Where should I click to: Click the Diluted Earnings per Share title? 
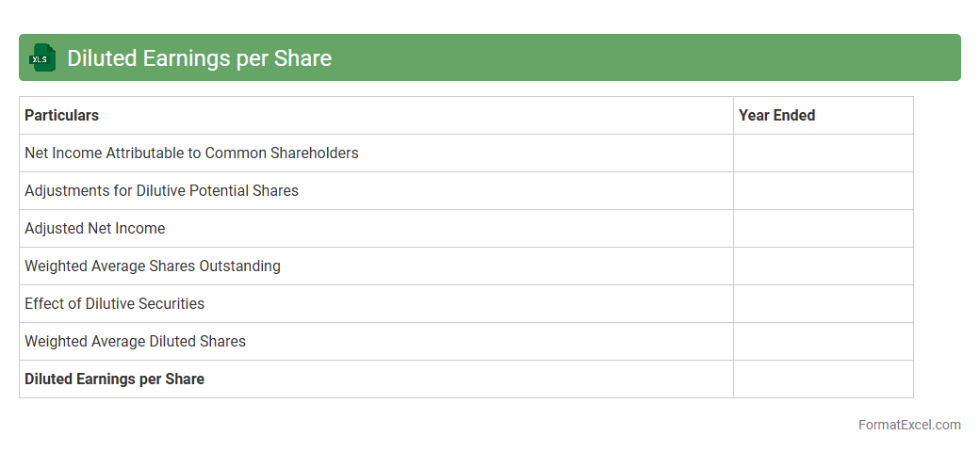click(x=199, y=58)
